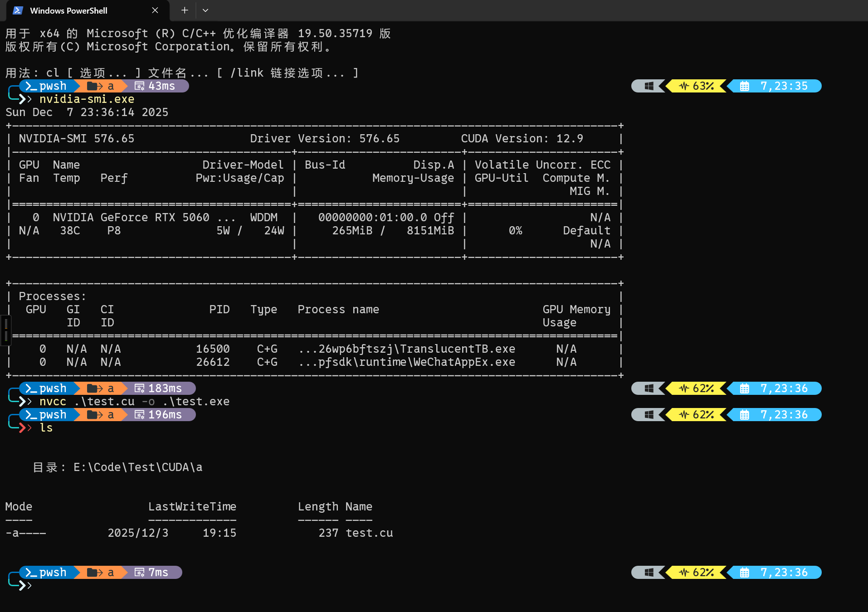Click the folder icon in the 7ms prompt

click(94, 573)
